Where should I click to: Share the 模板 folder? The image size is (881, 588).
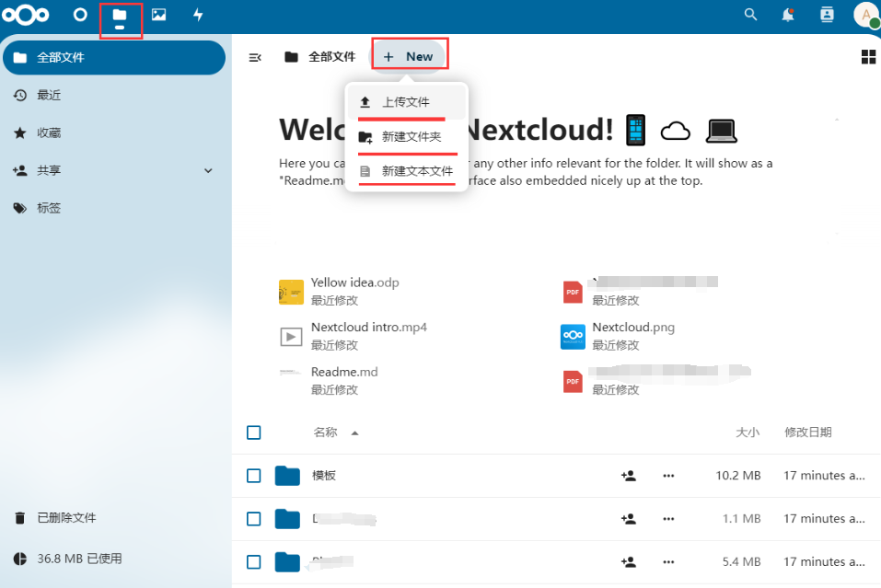[628, 476]
